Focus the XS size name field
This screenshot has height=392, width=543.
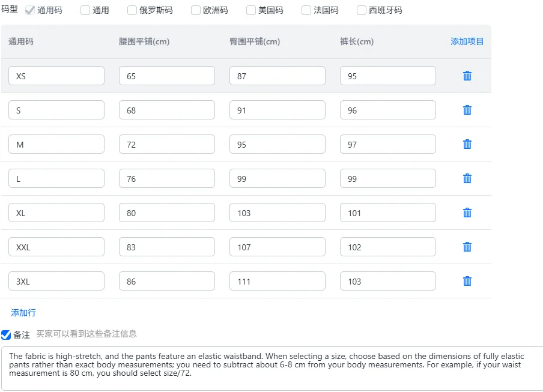pos(56,76)
